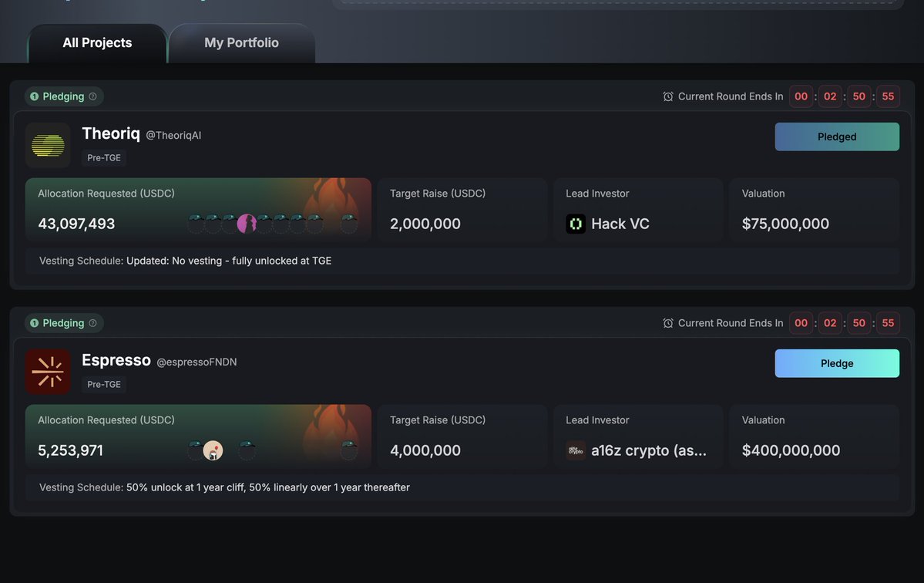Screen dimensions: 924x583
Task: Click the alarm clock icon on Espresso timer
Action: click(667, 323)
